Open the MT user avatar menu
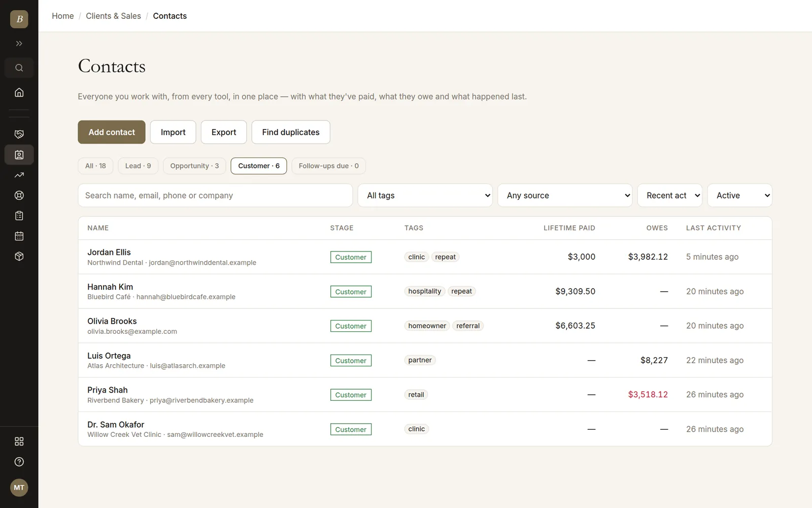 tap(19, 488)
